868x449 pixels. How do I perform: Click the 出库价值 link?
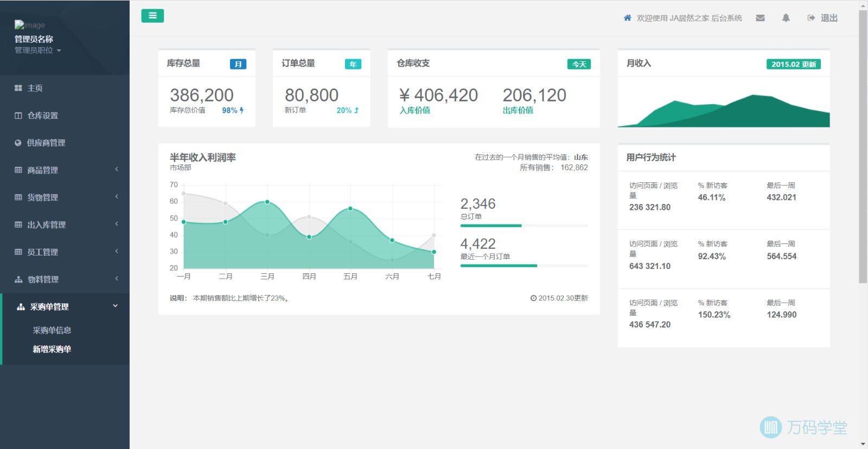click(518, 110)
